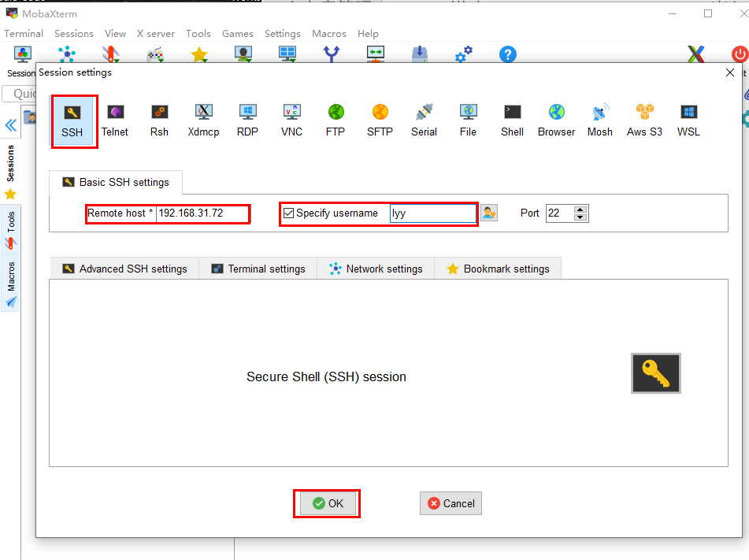The width and height of the screenshot is (749, 560).
Task: Choose the Rsh session type
Action: click(x=160, y=121)
